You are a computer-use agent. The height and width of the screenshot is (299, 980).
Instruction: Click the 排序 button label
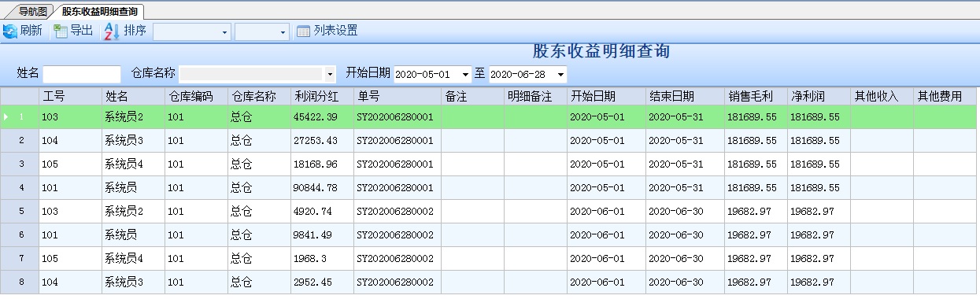(135, 31)
